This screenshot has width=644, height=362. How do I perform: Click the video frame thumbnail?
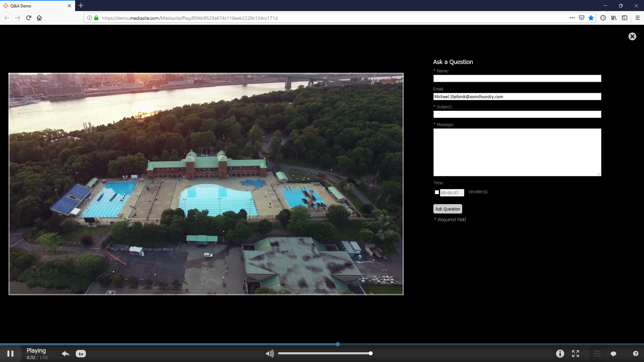point(206,184)
